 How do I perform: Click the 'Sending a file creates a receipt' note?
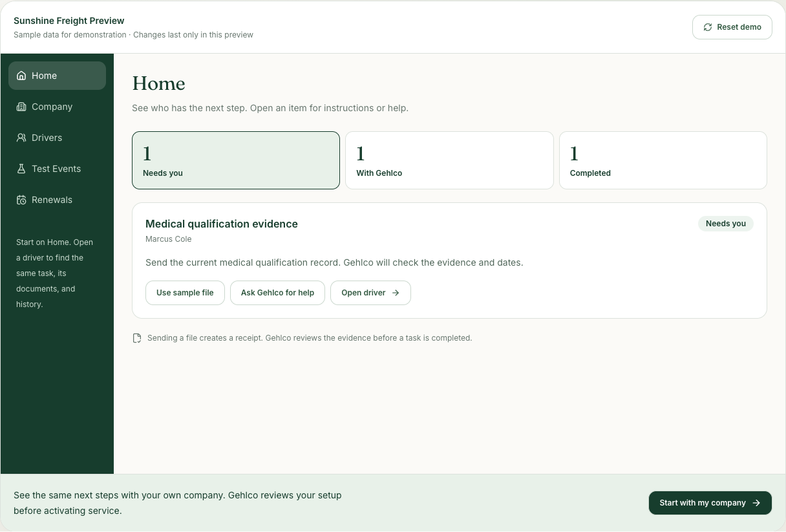click(310, 338)
